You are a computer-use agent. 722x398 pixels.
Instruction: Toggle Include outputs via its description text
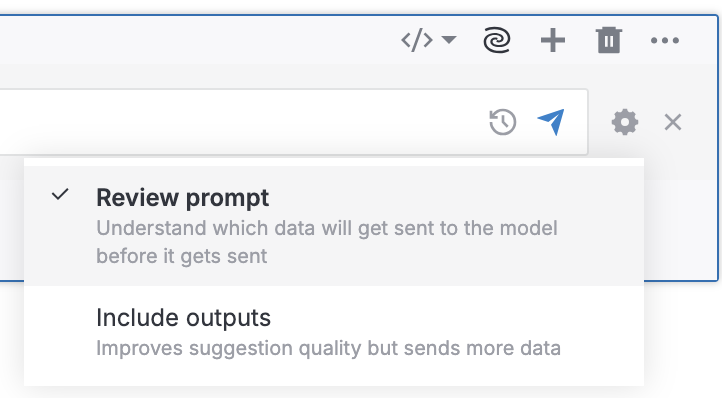coord(328,348)
